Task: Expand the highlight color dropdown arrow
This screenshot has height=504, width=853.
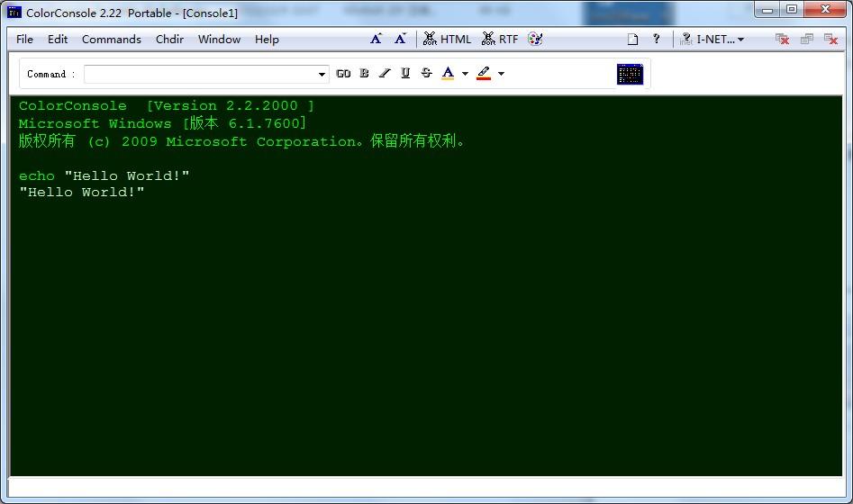Action: click(x=501, y=74)
